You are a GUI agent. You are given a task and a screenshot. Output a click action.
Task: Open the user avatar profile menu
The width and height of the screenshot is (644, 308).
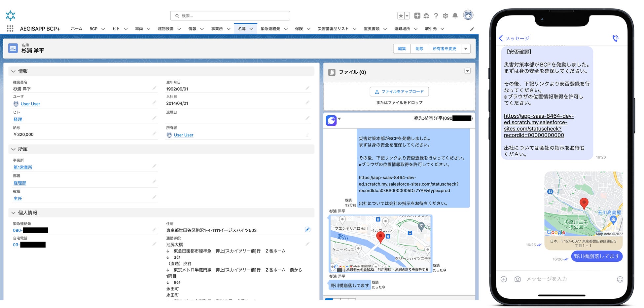point(468,15)
